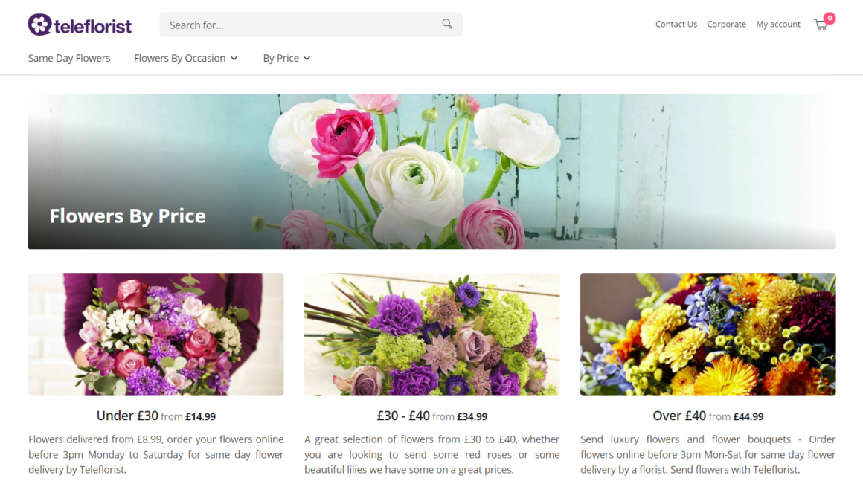Open the Under £30 bouquet image

156,335
